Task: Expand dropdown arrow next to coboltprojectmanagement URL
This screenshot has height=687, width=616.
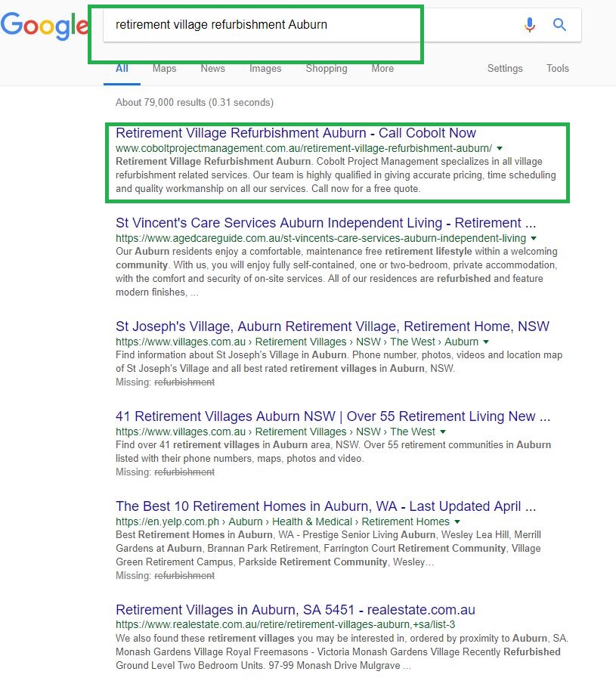Action: tap(500, 149)
